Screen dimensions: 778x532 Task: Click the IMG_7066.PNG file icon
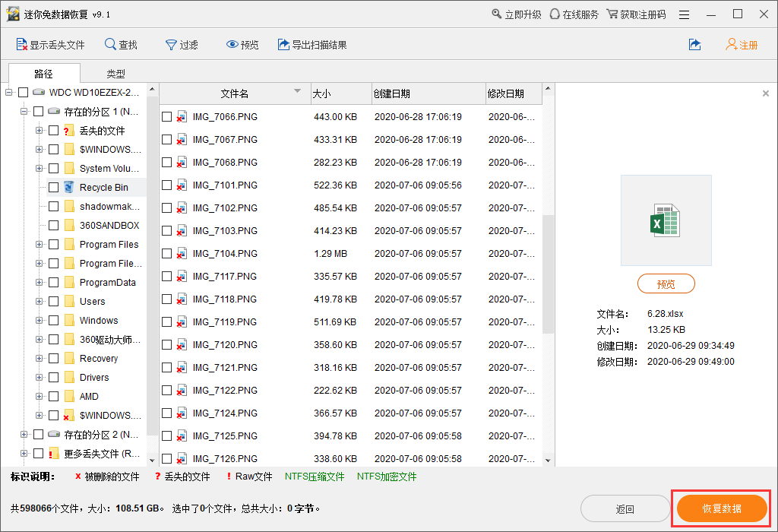click(182, 116)
